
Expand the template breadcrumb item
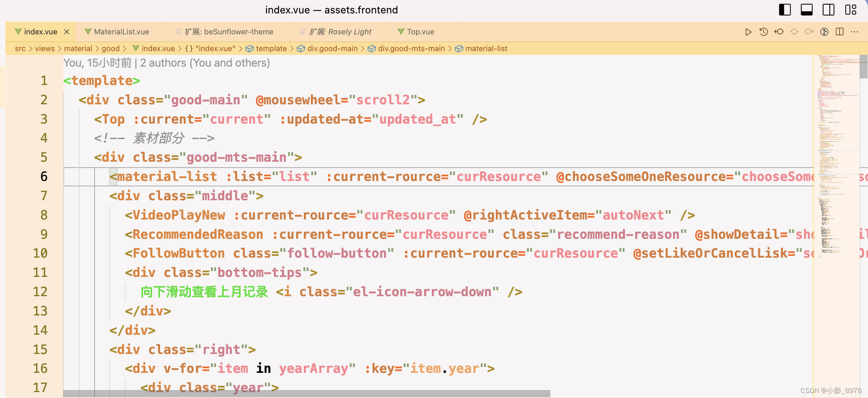coord(271,48)
